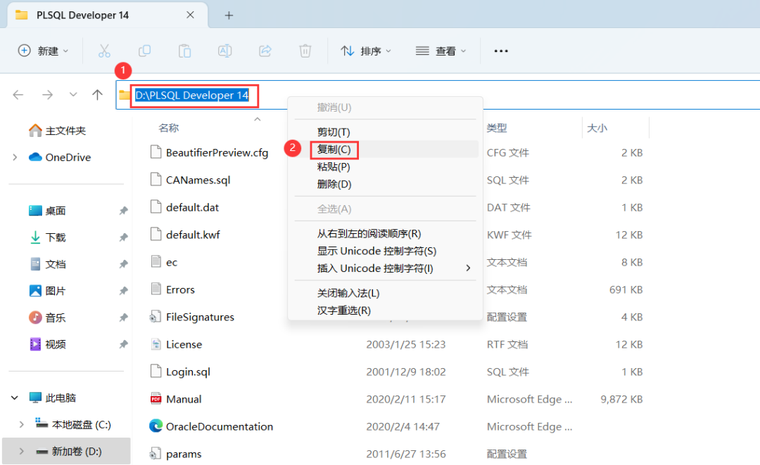Open the 查看 view dropdown
This screenshot has height=465, width=760.
[x=441, y=51]
